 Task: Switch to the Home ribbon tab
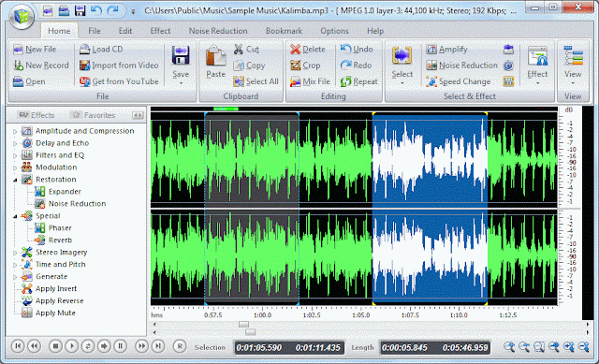pos(59,31)
